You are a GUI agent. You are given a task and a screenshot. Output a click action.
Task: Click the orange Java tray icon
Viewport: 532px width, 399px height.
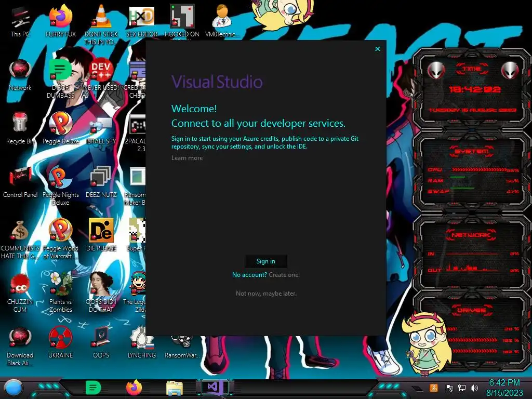click(x=434, y=388)
